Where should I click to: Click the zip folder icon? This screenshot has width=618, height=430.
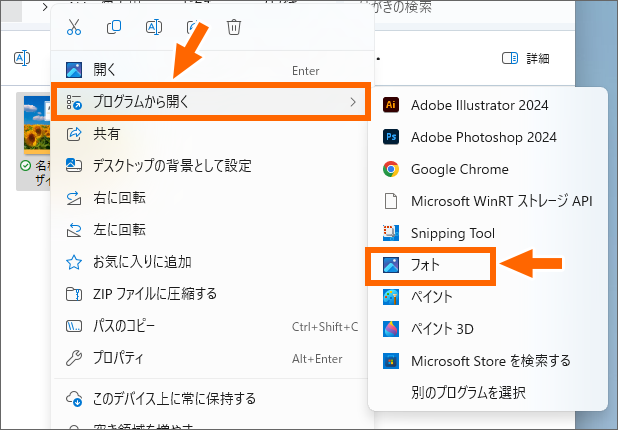point(74,294)
